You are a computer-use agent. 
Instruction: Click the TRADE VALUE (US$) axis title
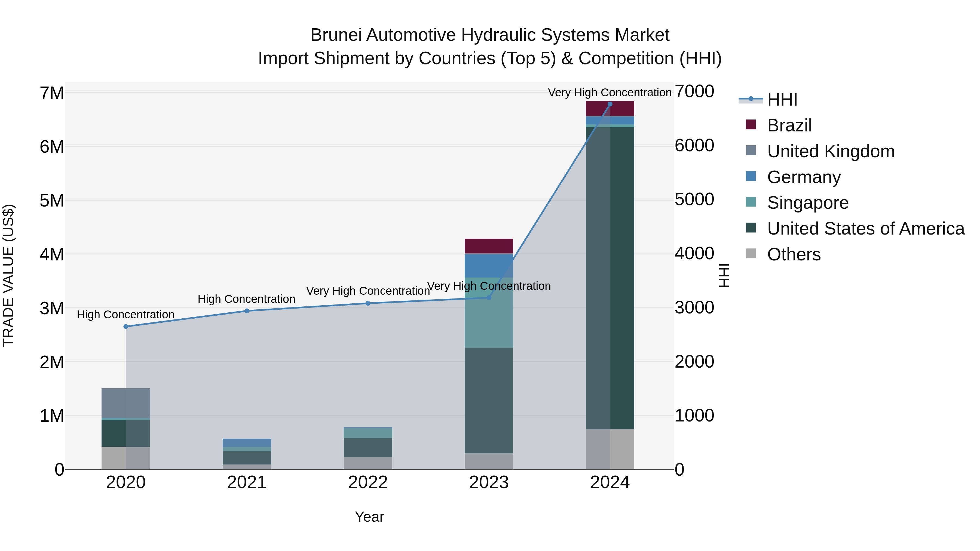[x=8, y=275]
